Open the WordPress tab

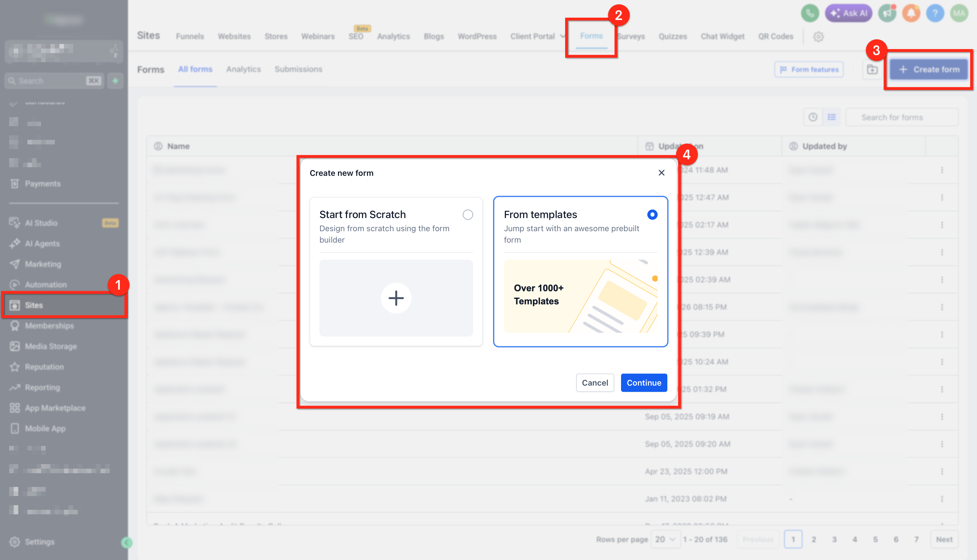[x=477, y=37]
